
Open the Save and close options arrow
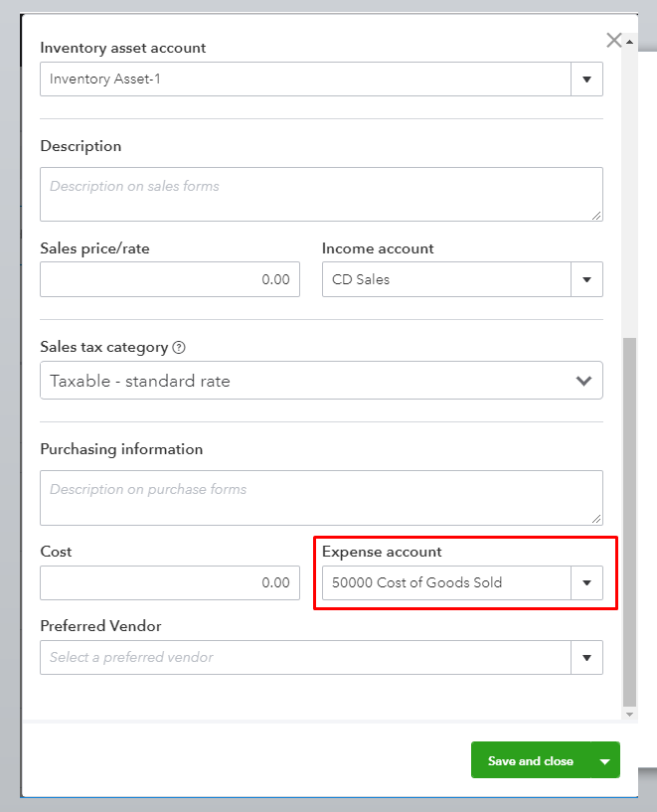click(x=605, y=760)
